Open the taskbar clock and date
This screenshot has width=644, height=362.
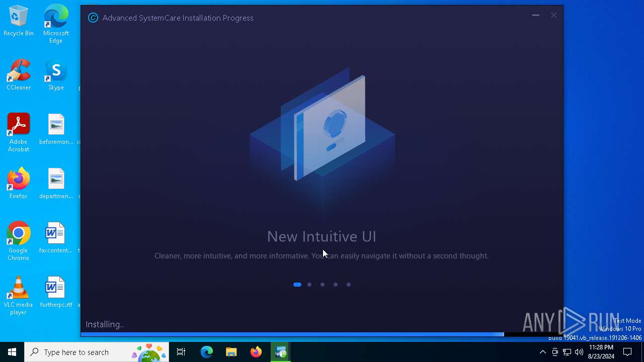click(601, 352)
